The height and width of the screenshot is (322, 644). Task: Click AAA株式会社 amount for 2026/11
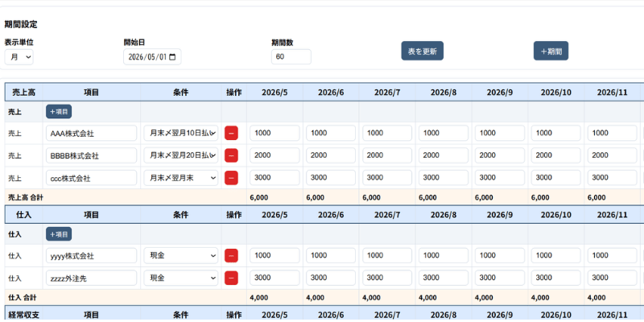[x=613, y=133]
